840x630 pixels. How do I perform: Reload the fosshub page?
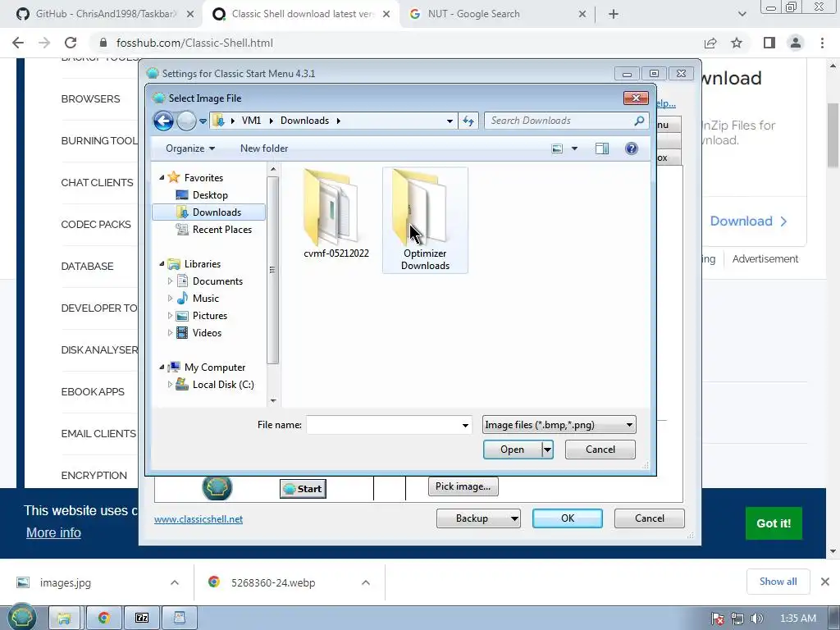(x=71, y=43)
